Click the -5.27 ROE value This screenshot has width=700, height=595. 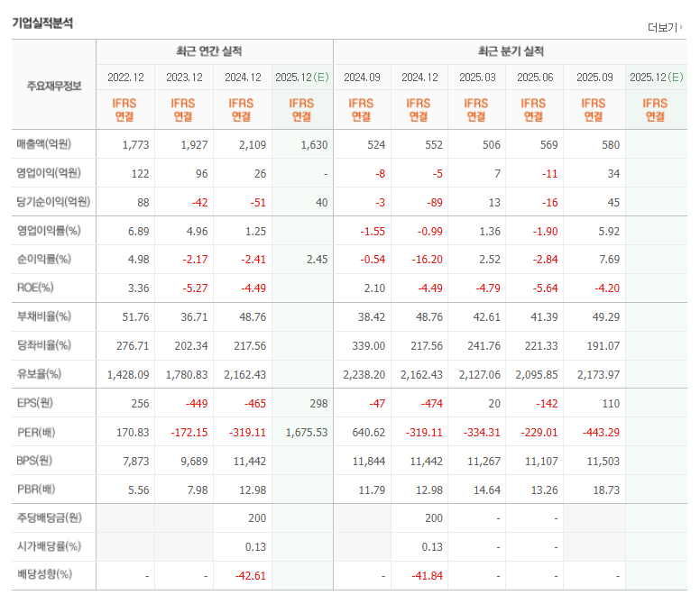195,288
